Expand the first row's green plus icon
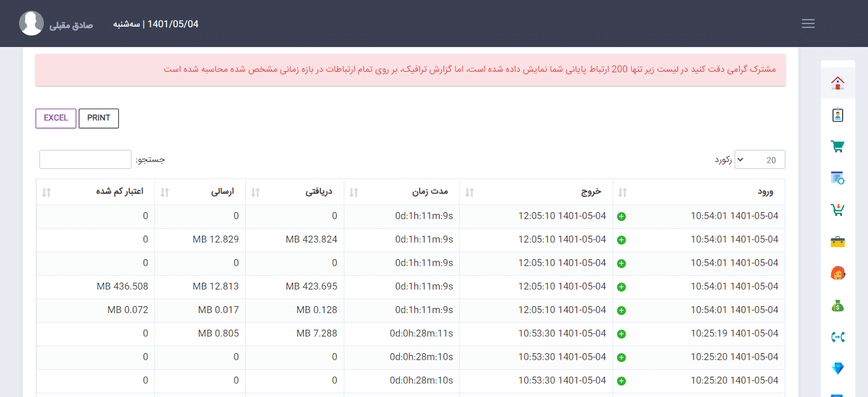The width and height of the screenshot is (868, 397). [x=621, y=217]
